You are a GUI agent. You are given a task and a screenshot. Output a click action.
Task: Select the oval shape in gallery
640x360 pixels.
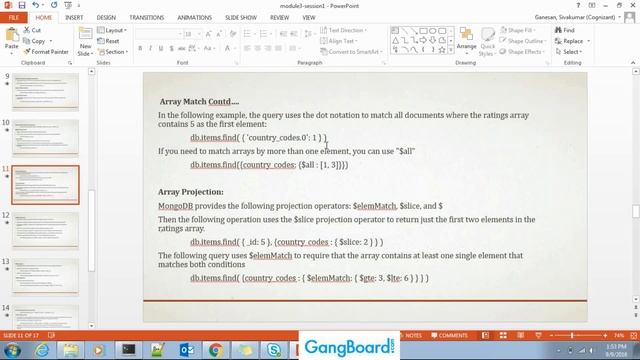point(433,31)
